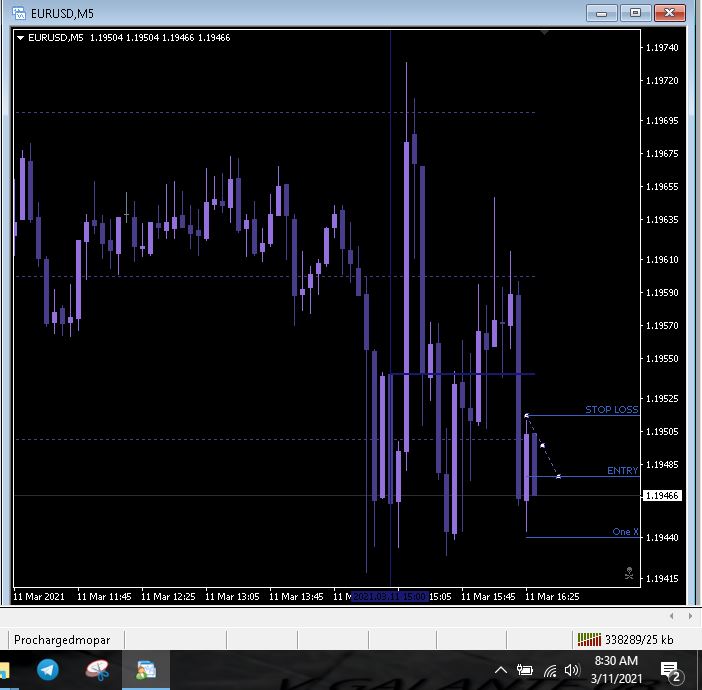
Task: Click the 1.19440 price scale label
Action: (x=662, y=537)
